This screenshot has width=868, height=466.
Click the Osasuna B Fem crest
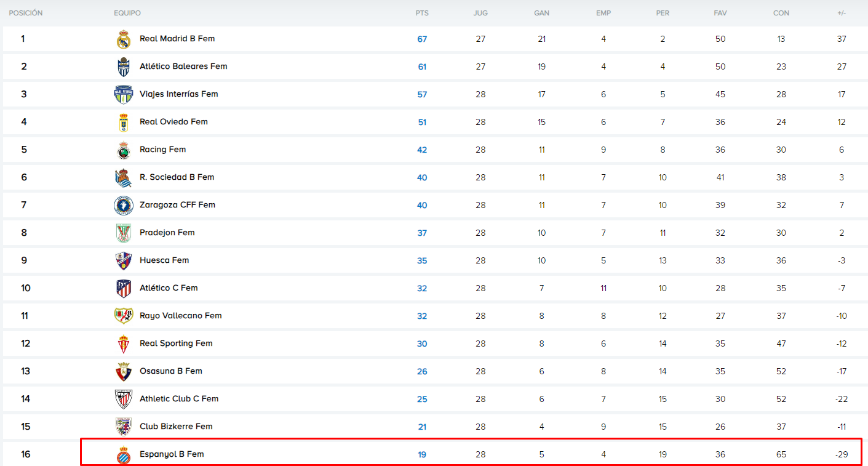pyautogui.click(x=124, y=372)
